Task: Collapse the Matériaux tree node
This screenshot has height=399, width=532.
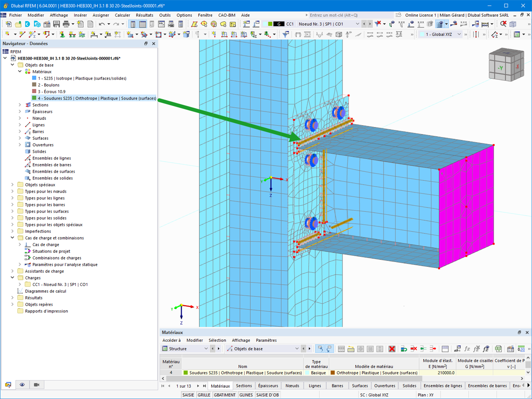Action: [20, 72]
